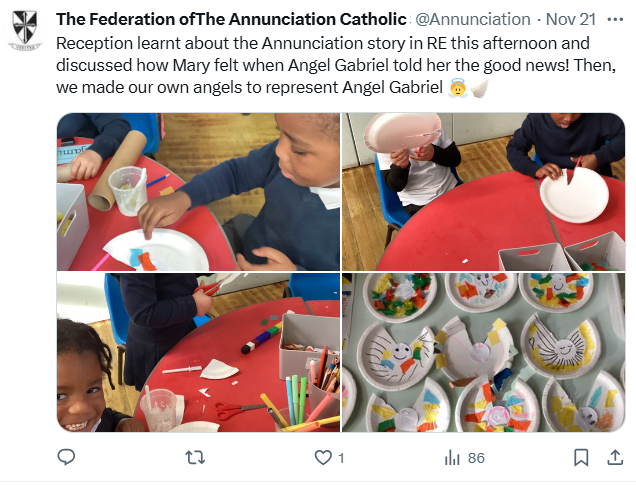
Task: Open The Federation of The Annunciation Catholic profile name
Action: [x=231, y=19]
